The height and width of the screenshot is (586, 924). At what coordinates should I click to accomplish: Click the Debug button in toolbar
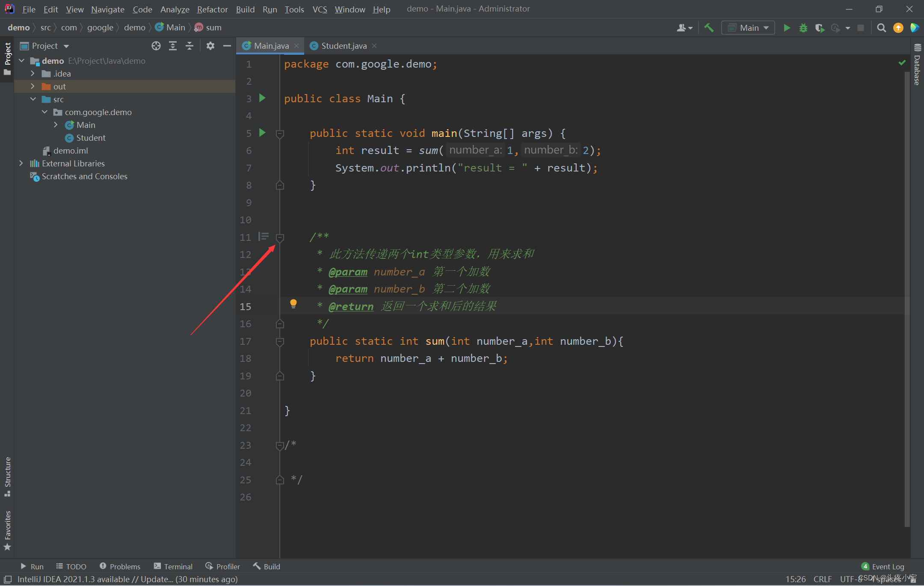(803, 28)
